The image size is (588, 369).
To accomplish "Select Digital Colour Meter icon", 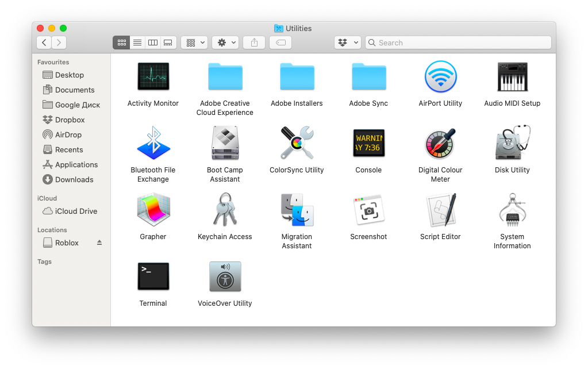I will pos(441,143).
